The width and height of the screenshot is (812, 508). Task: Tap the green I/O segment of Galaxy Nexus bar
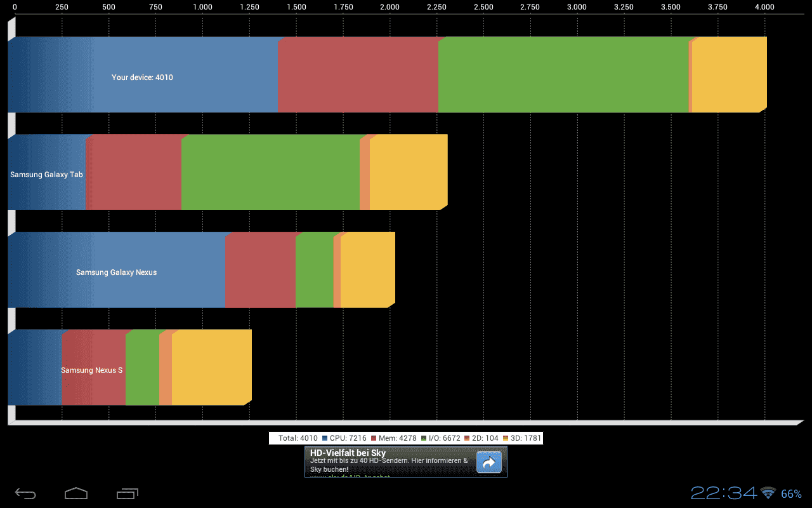point(315,270)
